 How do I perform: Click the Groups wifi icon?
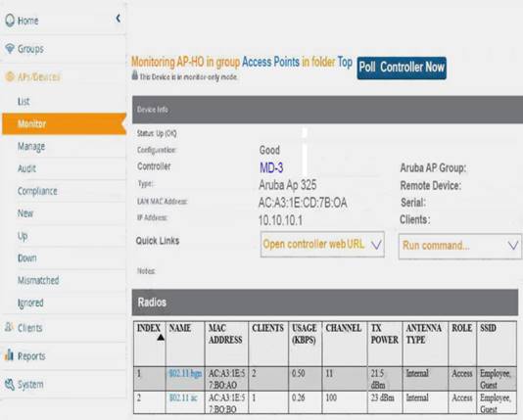(10, 49)
